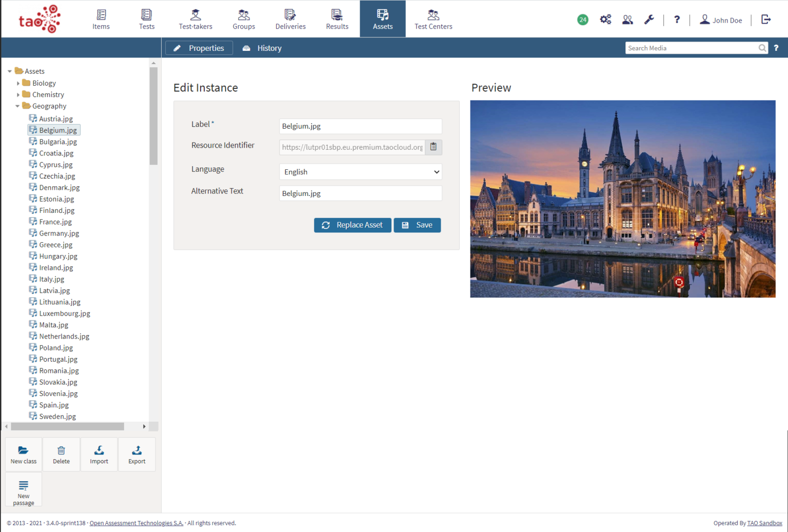The image size is (788, 532).
Task: Open the settings gears icon
Action: point(605,19)
